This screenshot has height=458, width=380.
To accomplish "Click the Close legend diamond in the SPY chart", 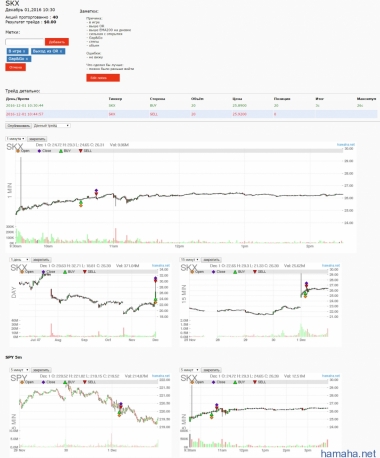I will pos(43,382).
